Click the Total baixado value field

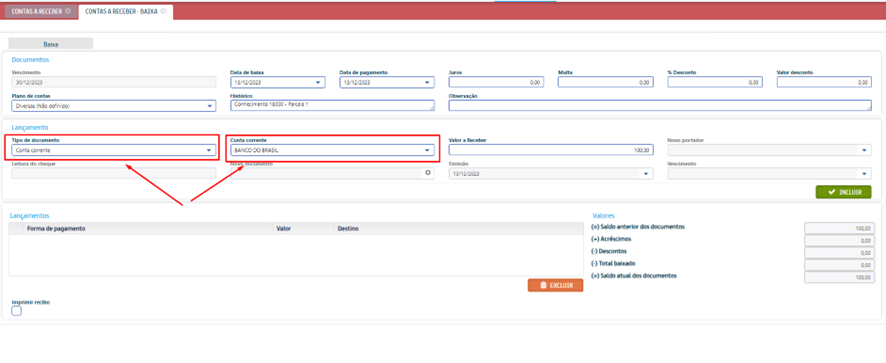tap(839, 265)
